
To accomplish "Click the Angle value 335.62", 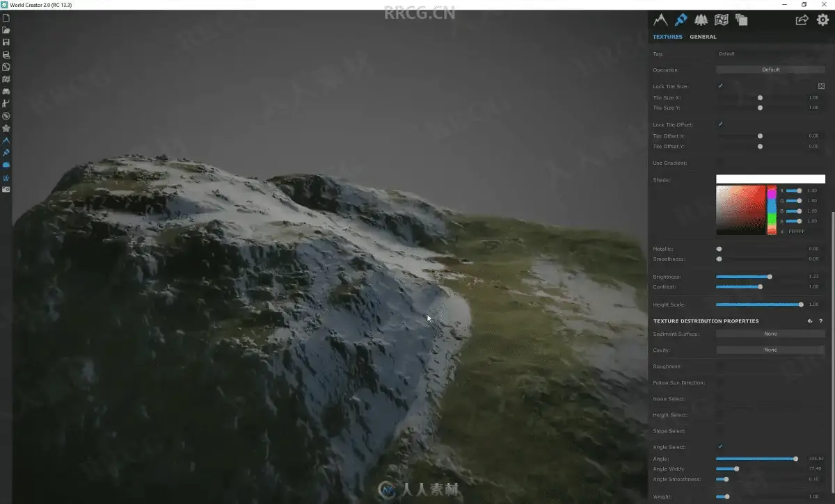I will (x=816, y=459).
